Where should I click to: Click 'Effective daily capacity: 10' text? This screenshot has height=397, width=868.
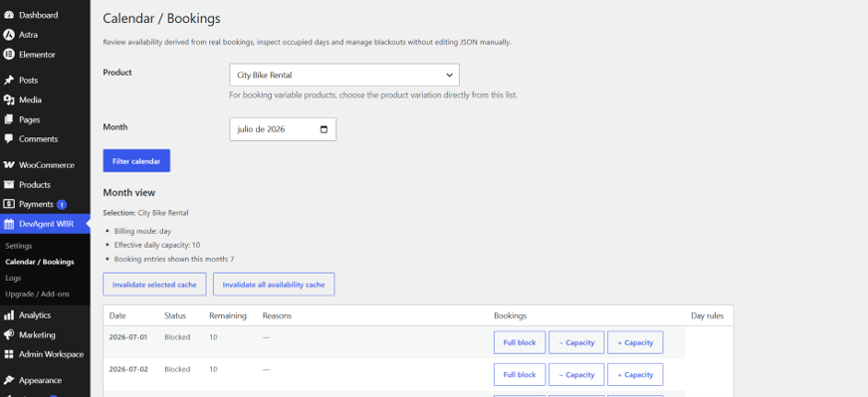tap(156, 245)
